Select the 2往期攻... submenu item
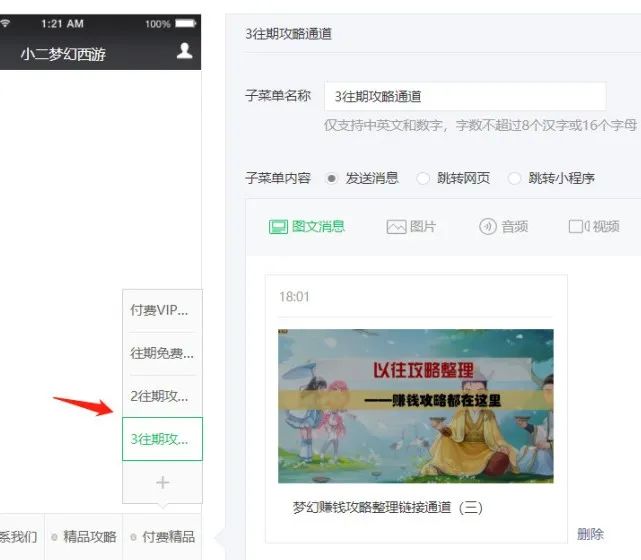641x560 pixels. (x=162, y=396)
